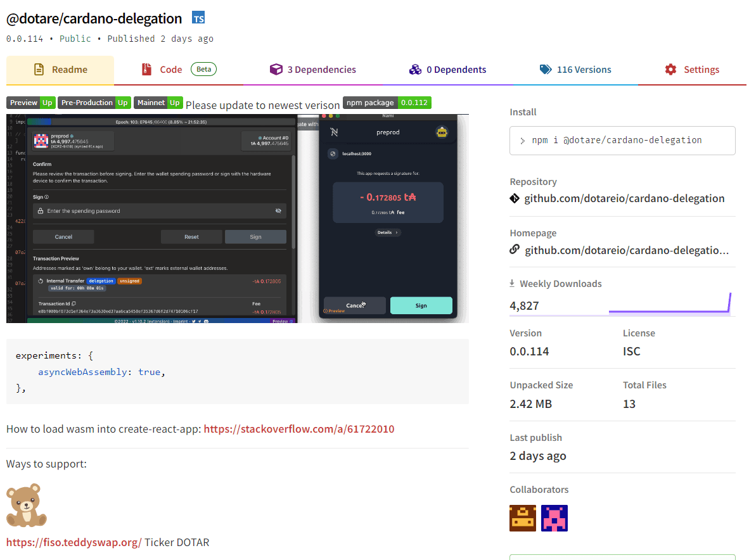Open the 3 Dependencies tab
This screenshot has height=560, width=749.
point(313,70)
